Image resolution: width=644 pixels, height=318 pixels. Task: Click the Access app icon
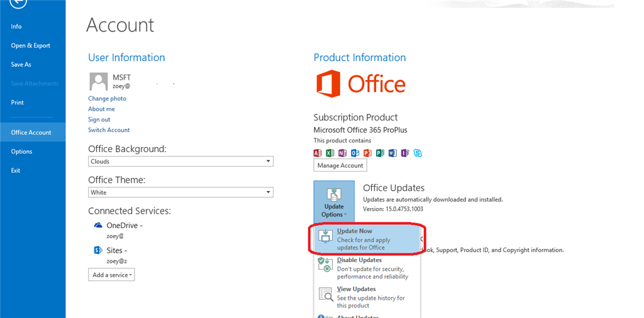[318, 153]
